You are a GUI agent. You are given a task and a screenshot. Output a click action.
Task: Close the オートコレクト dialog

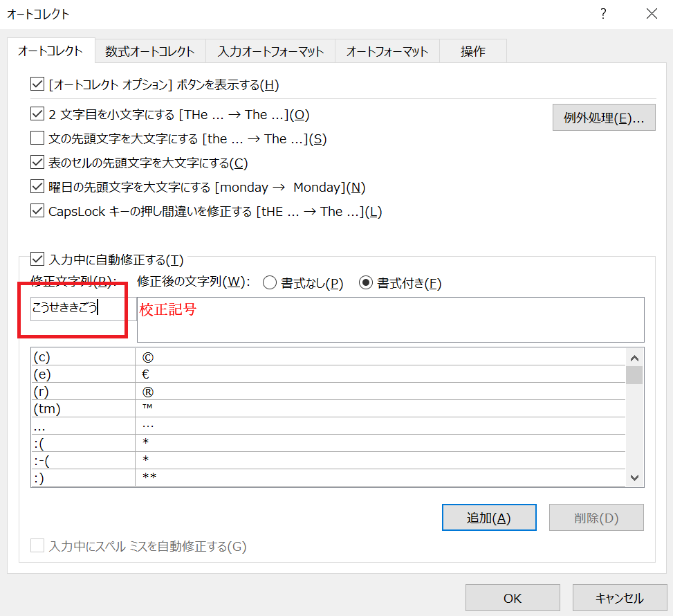pos(652,14)
